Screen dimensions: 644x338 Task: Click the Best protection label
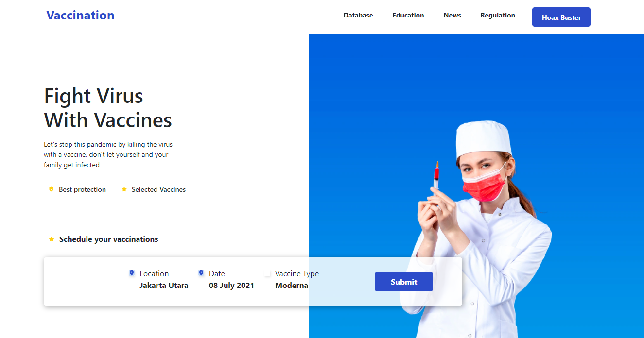[82, 189]
